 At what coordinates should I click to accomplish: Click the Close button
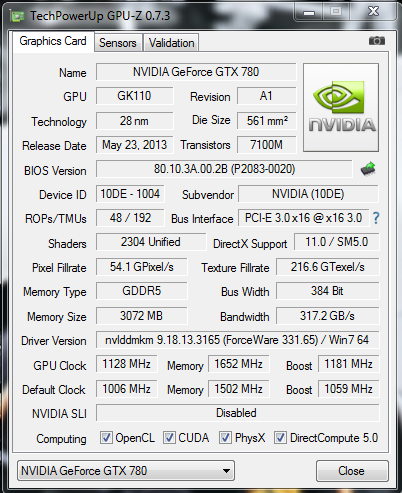tap(352, 471)
